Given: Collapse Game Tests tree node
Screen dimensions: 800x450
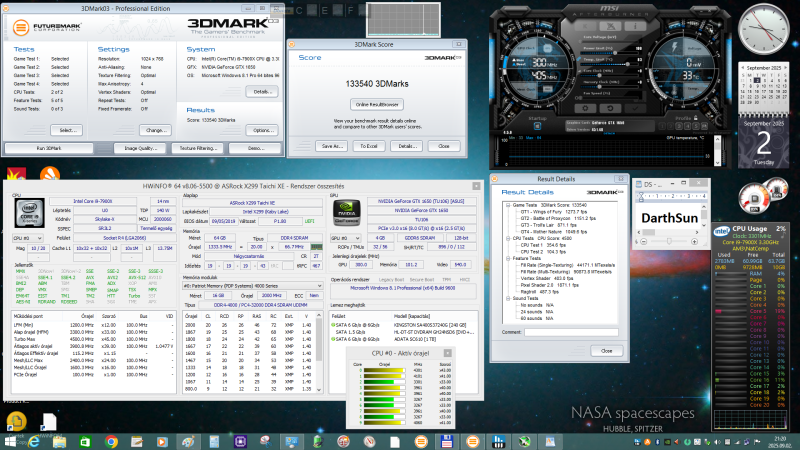Looking at the screenshot, I should click(508, 205).
